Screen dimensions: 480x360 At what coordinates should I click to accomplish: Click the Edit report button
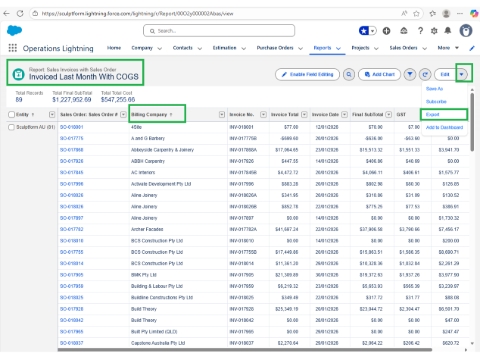(445, 74)
